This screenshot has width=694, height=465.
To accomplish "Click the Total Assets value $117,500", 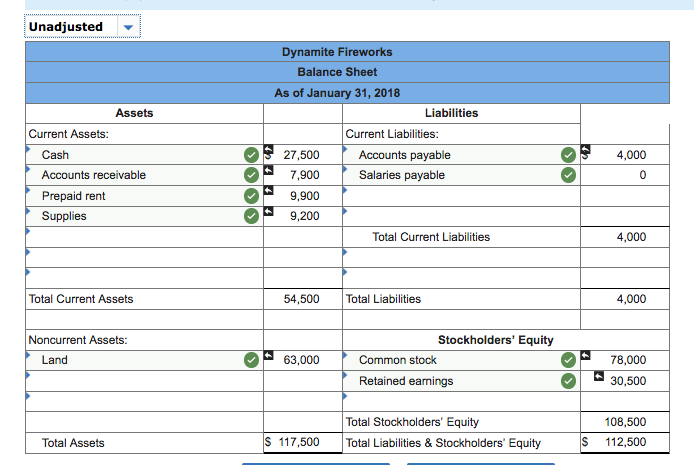I will [292, 442].
